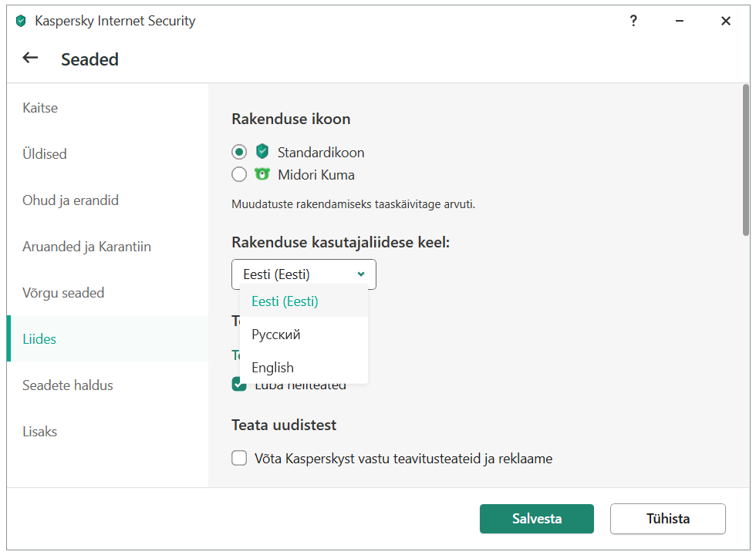Viewport: 756px width, 555px height.
Task: Open the Lisaks settings section
Action: 107,431
